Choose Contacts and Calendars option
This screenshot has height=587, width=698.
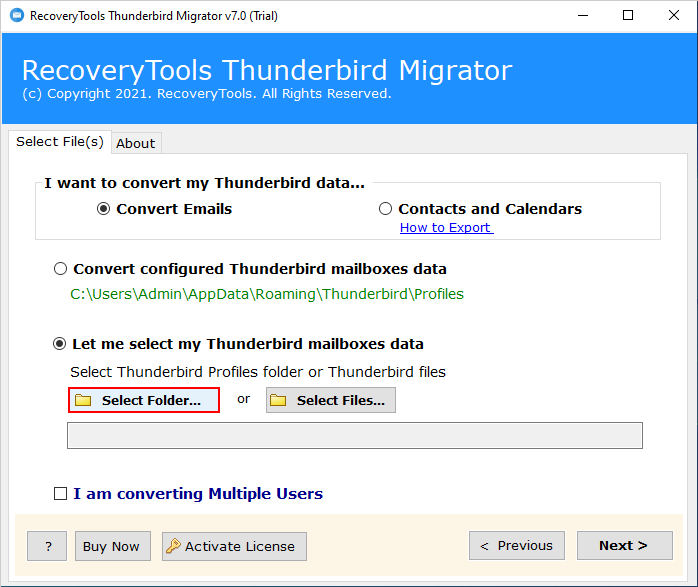point(385,209)
